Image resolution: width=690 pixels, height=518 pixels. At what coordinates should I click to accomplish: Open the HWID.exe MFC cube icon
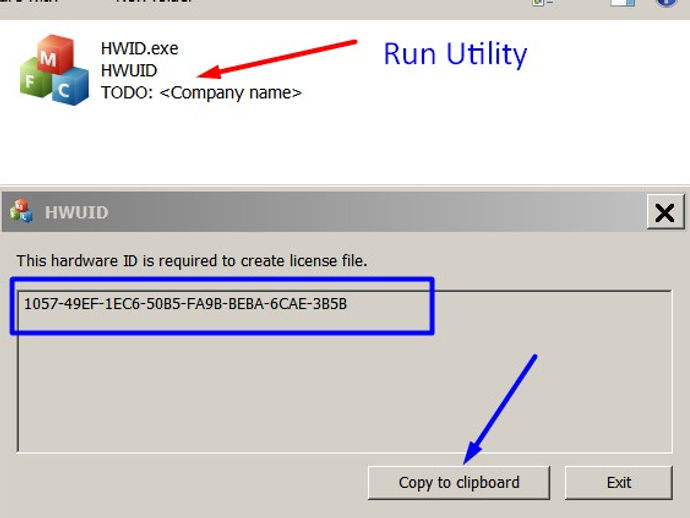[54, 70]
